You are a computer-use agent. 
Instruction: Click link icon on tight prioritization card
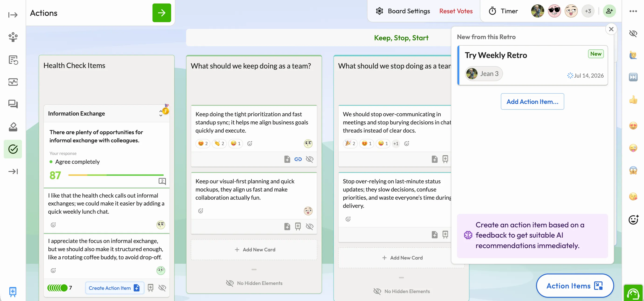click(x=298, y=159)
